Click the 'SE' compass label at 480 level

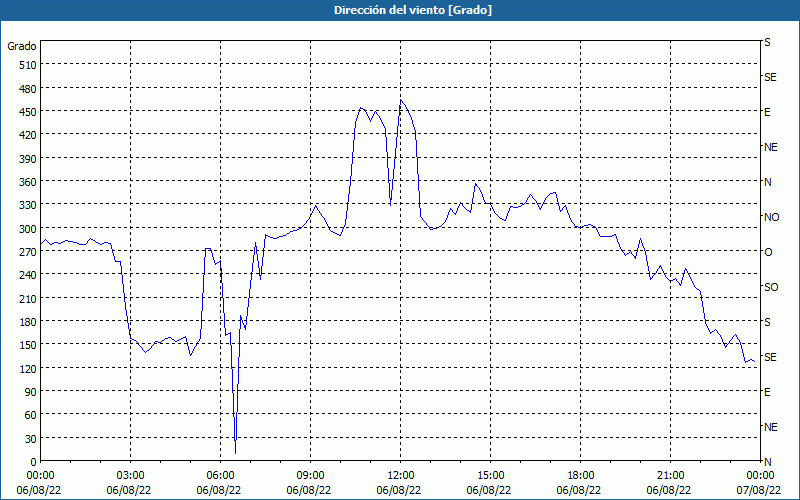click(x=770, y=77)
